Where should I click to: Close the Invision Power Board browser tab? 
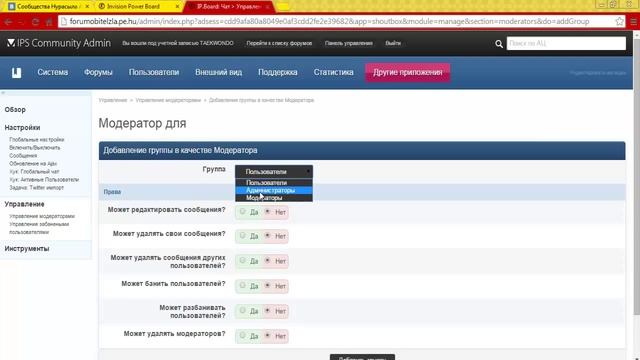(177, 7)
